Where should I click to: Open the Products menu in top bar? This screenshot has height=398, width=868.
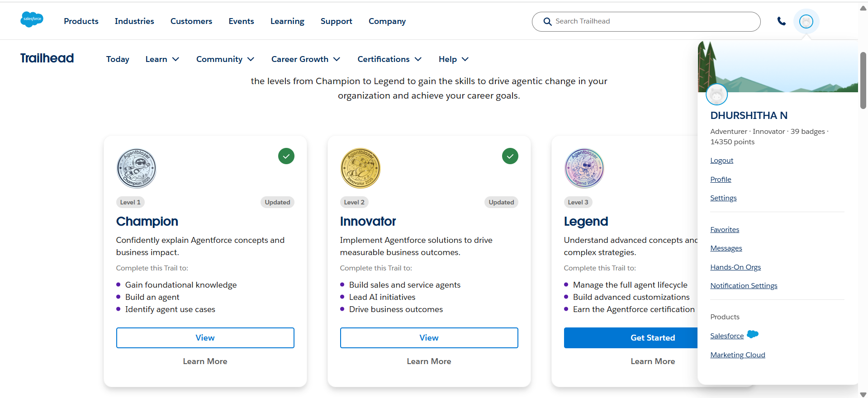[x=81, y=21]
